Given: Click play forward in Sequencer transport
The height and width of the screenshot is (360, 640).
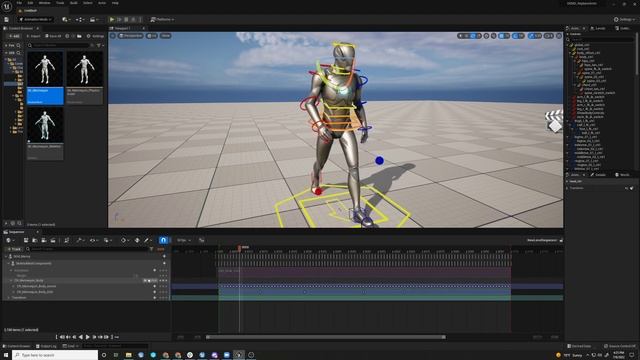Looking at the screenshot, I should [x=87, y=337].
